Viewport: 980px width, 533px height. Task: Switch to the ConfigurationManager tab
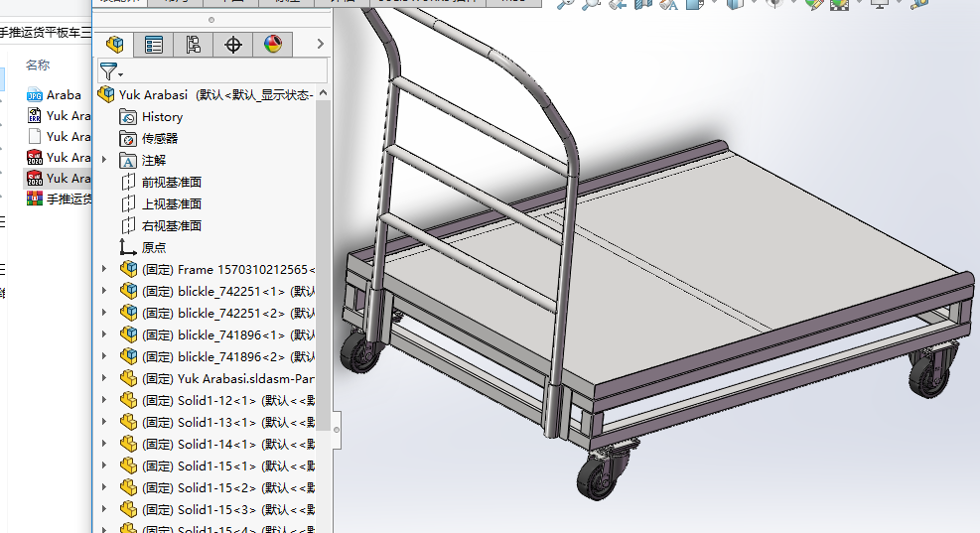pos(194,45)
